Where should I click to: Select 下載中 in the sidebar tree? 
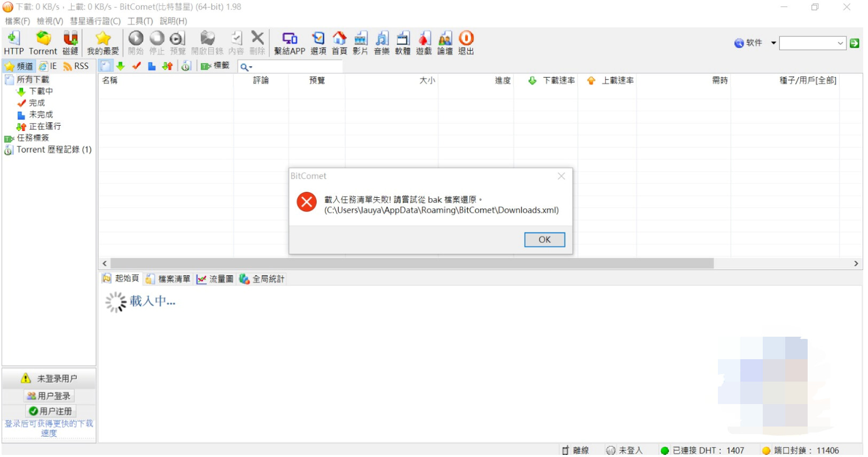point(41,91)
